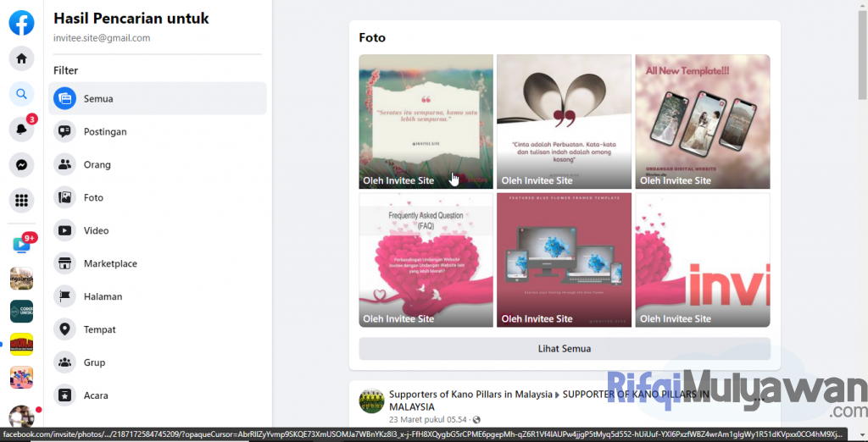Viewport: 868px width, 442px height.
Task: Open photo with quote 'Seratus itu sempurna'
Action: coord(426,121)
